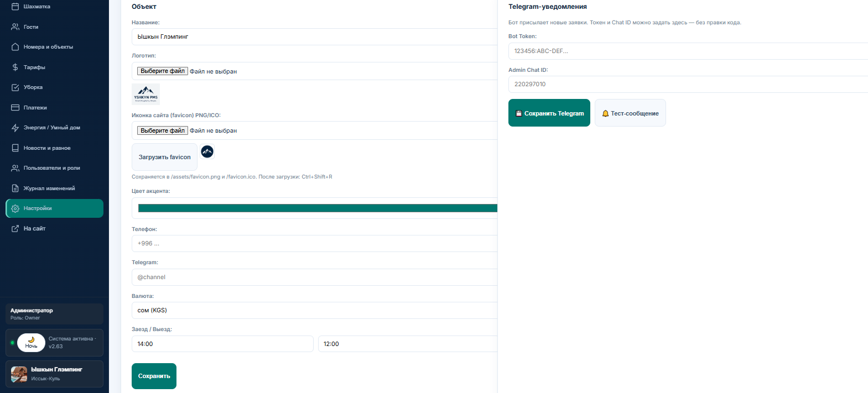Choose a favicon file with Выберите файл
This screenshot has height=393, width=868.
[163, 130]
